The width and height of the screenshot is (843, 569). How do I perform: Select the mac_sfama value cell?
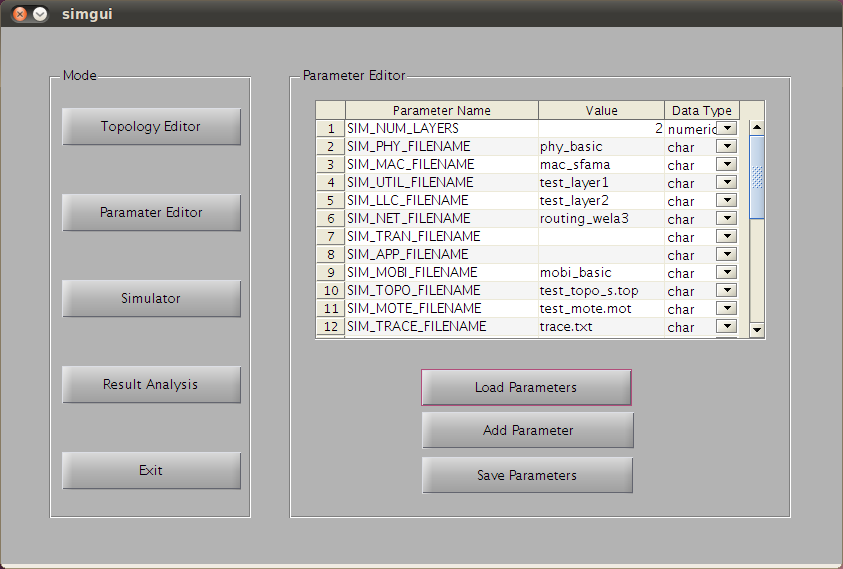click(601, 165)
